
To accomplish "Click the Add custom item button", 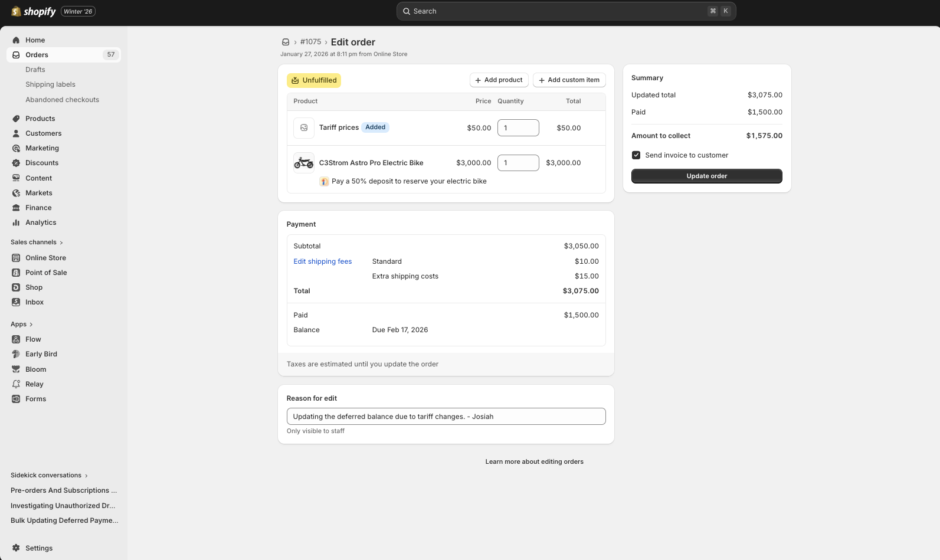I will [x=569, y=80].
